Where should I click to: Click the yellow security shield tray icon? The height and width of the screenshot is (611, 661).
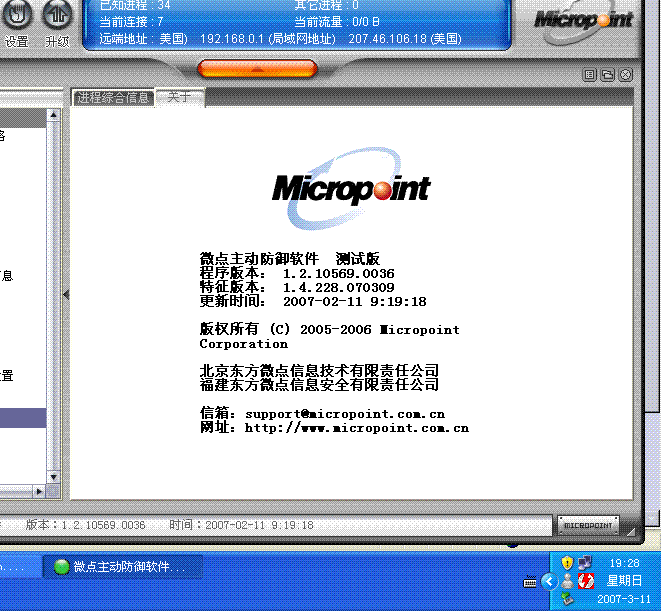pyautogui.click(x=567, y=563)
